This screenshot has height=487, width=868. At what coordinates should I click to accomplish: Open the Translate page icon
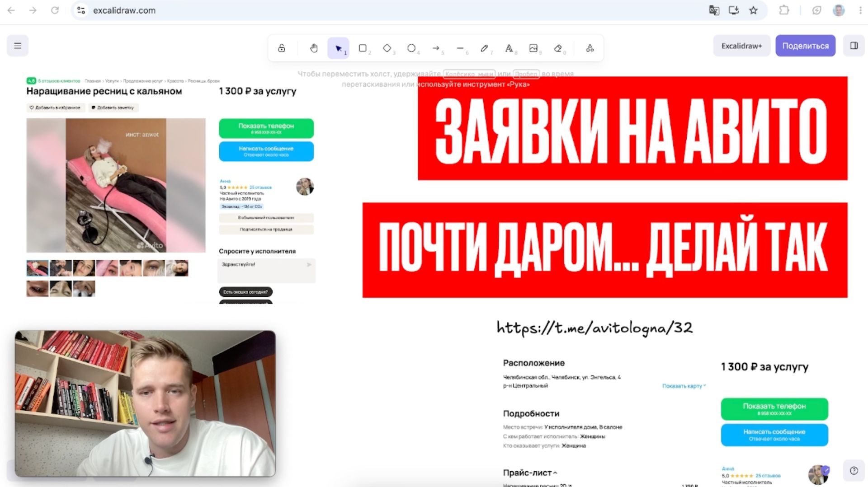pyautogui.click(x=714, y=10)
